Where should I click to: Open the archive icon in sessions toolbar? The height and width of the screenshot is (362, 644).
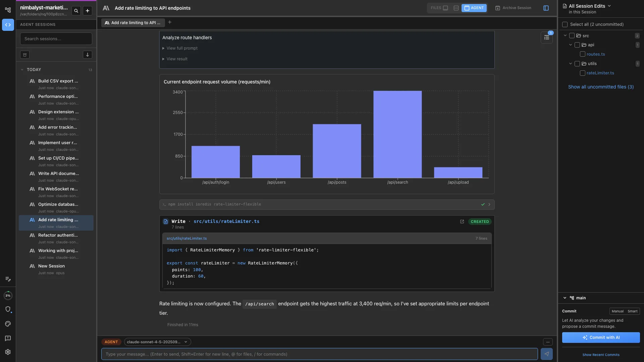tap(25, 55)
